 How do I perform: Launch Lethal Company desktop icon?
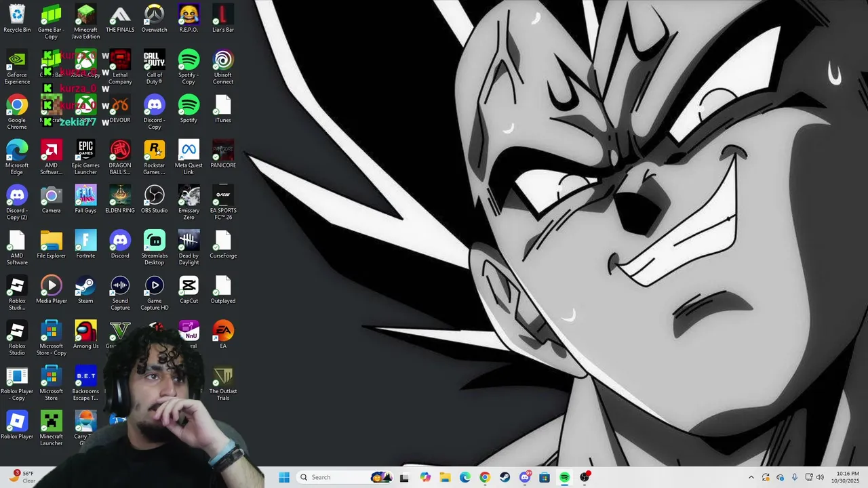point(120,66)
